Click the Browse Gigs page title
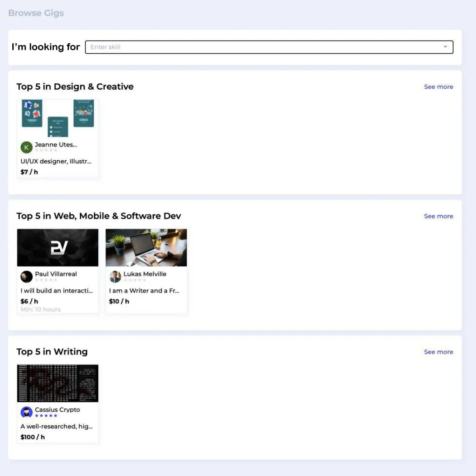476x476 pixels. pos(36,13)
